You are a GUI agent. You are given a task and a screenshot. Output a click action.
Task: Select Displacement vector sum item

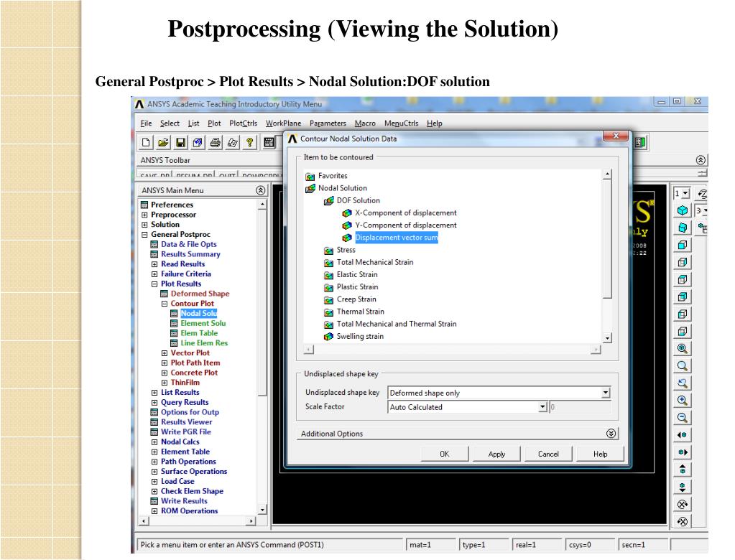[396, 238]
